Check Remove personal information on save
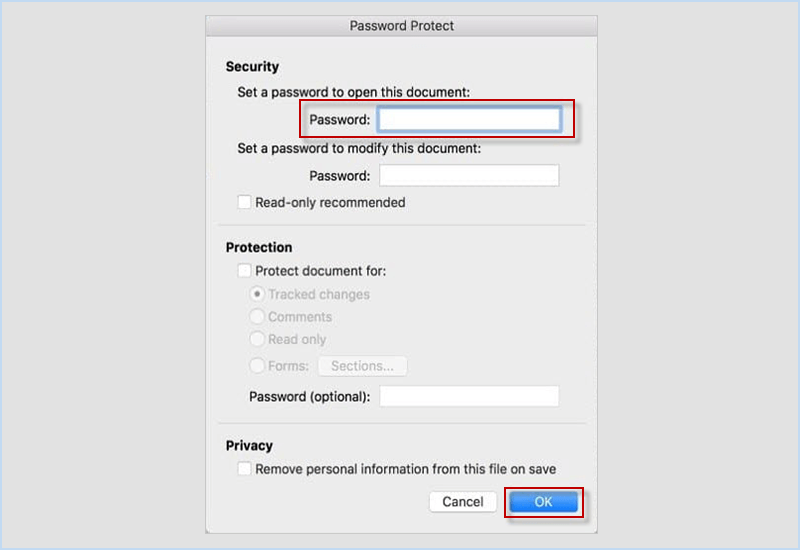The height and width of the screenshot is (550, 800). click(245, 469)
